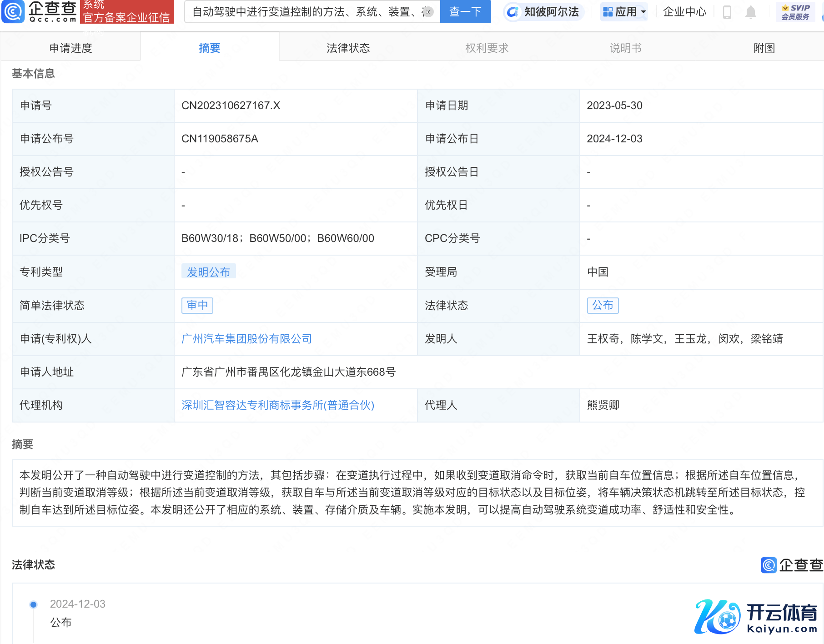Click the 知彼阿尔法 AI assistant icon
Viewport: 824px width, 644px height.
[513, 12]
